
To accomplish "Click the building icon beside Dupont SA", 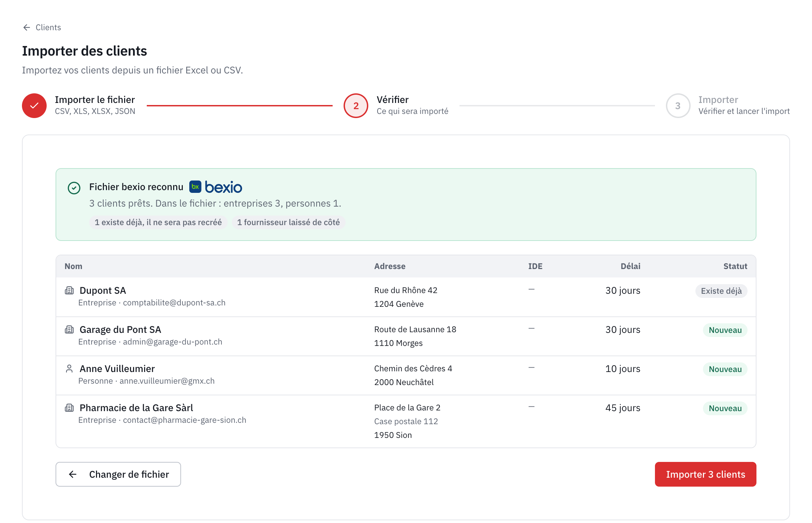I will point(69,291).
